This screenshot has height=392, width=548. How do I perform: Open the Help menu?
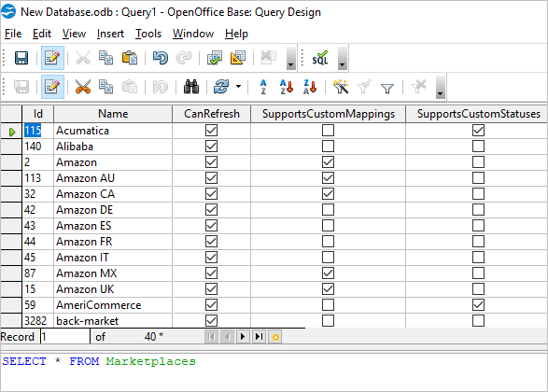pyautogui.click(x=236, y=34)
